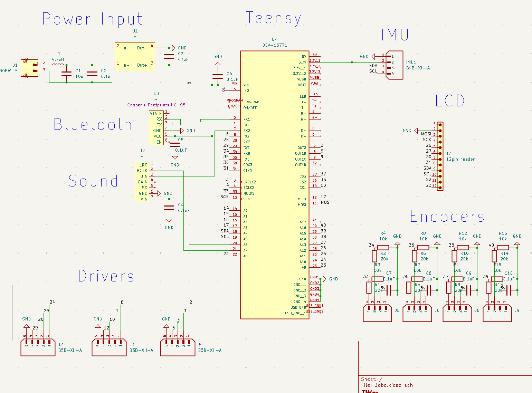The height and width of the screenshot is (393, 532).
Task: Select the U1 regulator symbol
Action: (135, 56)
